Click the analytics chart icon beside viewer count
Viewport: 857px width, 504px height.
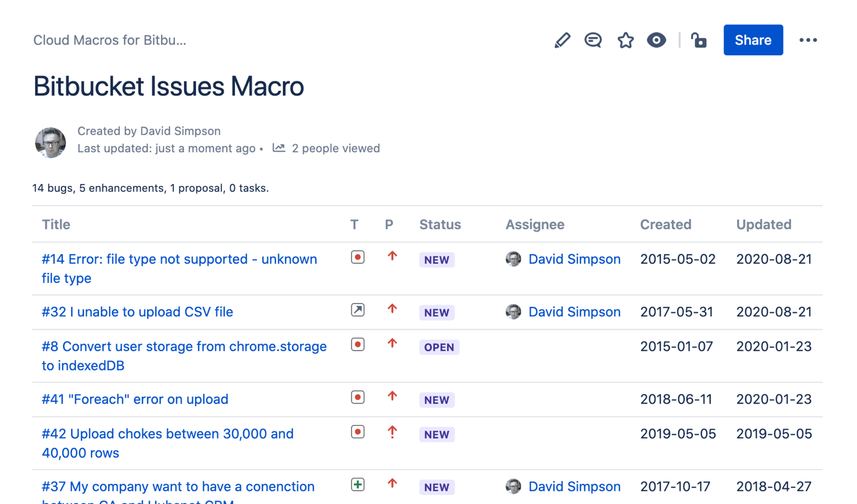tap(279, 148)
